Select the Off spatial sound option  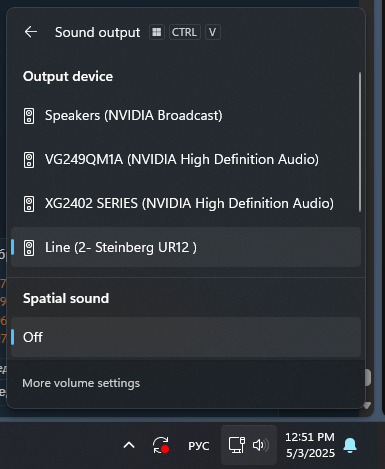coord(186,337)
